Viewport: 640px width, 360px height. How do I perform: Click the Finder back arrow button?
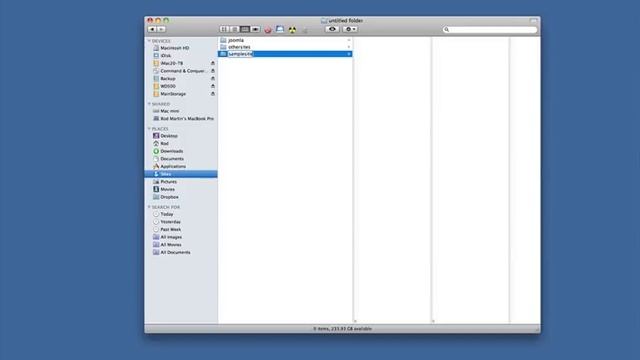(x=152, y=29)
